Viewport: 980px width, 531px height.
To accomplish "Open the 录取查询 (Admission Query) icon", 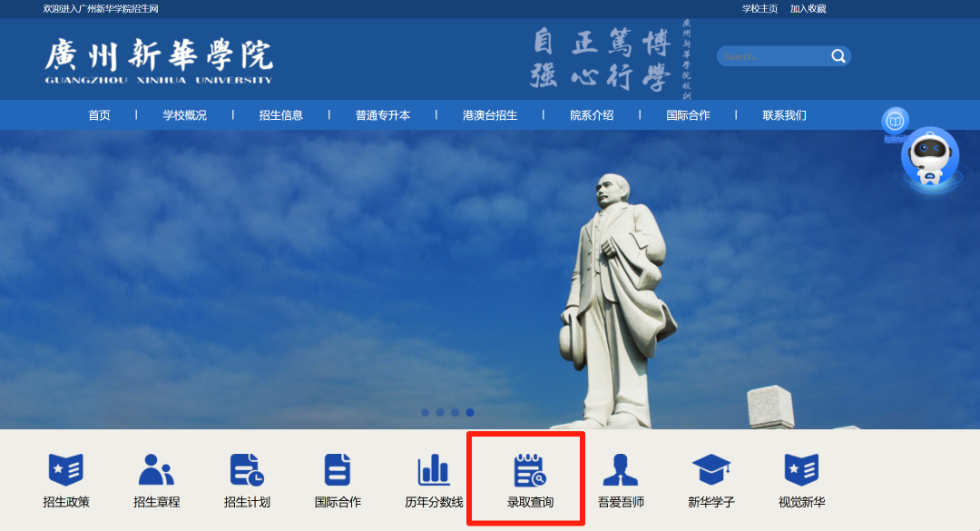I will (526, 477).
